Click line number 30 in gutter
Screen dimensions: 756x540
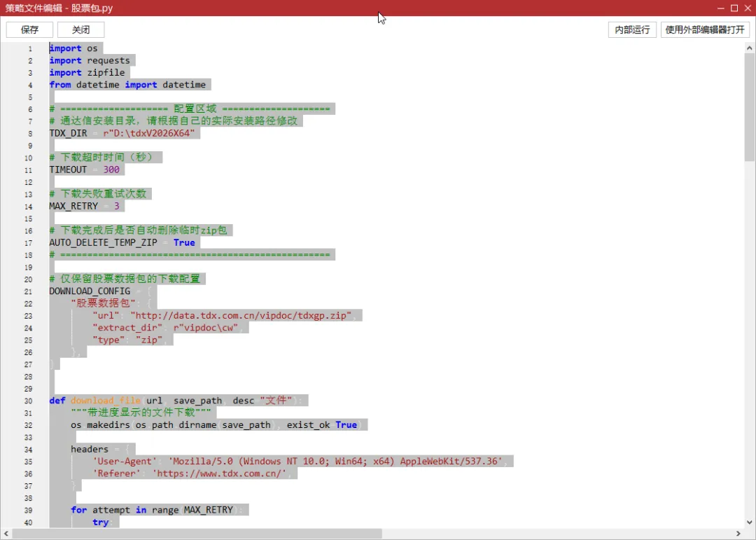point(28,401)
